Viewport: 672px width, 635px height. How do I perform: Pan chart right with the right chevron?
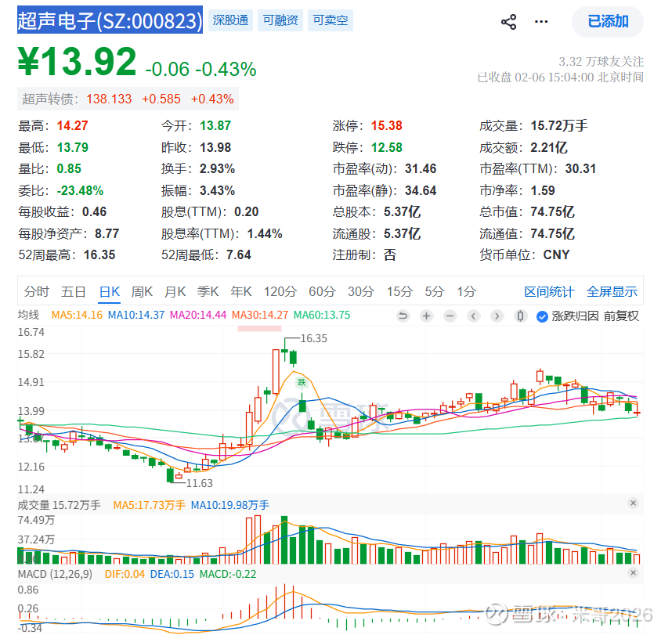click(497, 316)
